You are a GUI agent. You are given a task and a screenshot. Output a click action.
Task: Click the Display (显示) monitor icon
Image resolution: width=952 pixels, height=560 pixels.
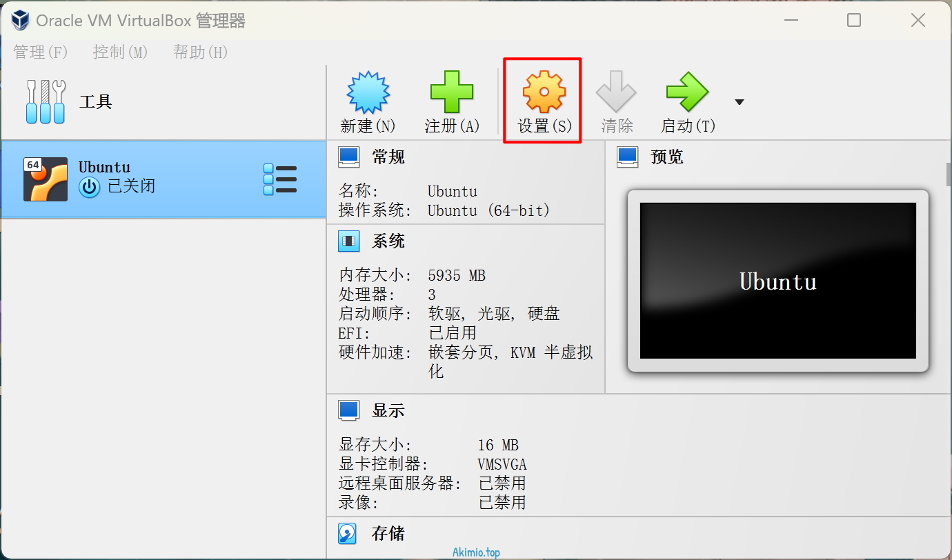coord(348,410)
